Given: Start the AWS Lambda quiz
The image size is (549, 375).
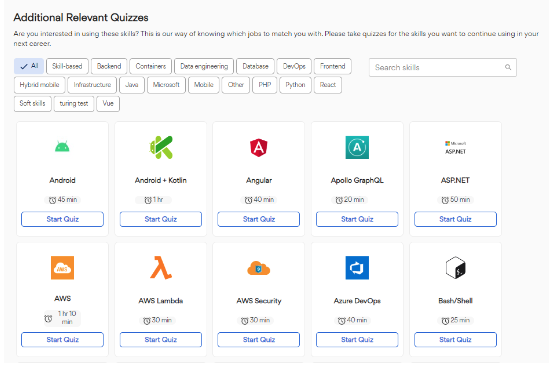Looking at the screenshot, I should (161, 340).
